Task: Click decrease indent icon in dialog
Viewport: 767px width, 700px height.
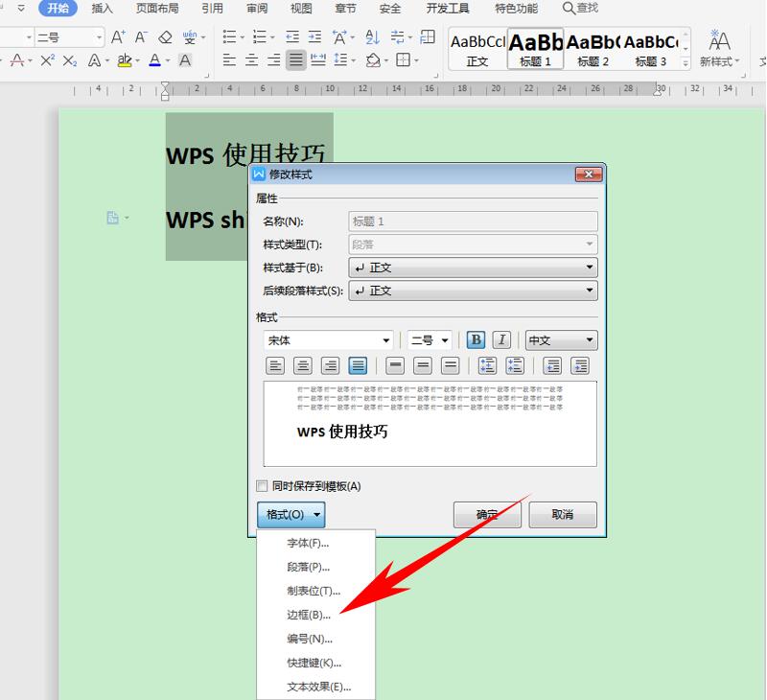Action: (553, 366)
